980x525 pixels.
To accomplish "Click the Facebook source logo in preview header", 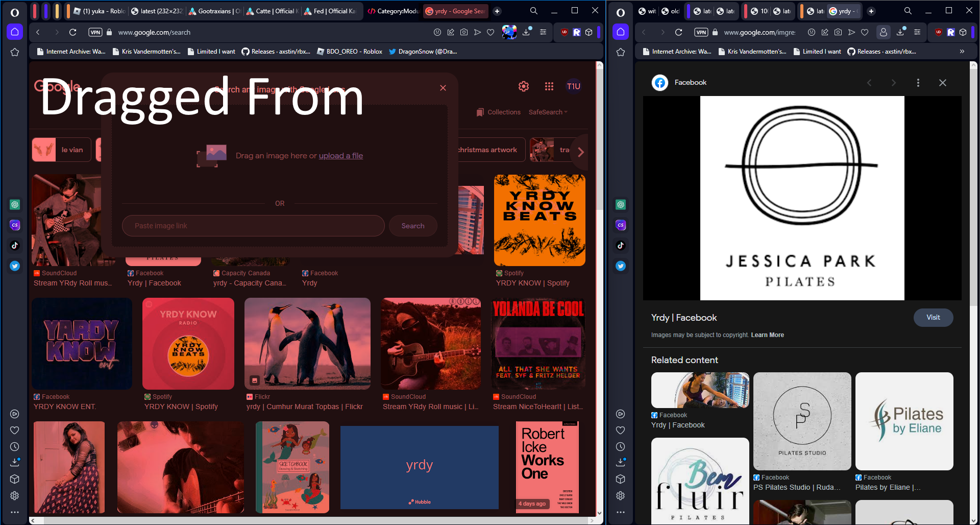I will coord(660,83).
